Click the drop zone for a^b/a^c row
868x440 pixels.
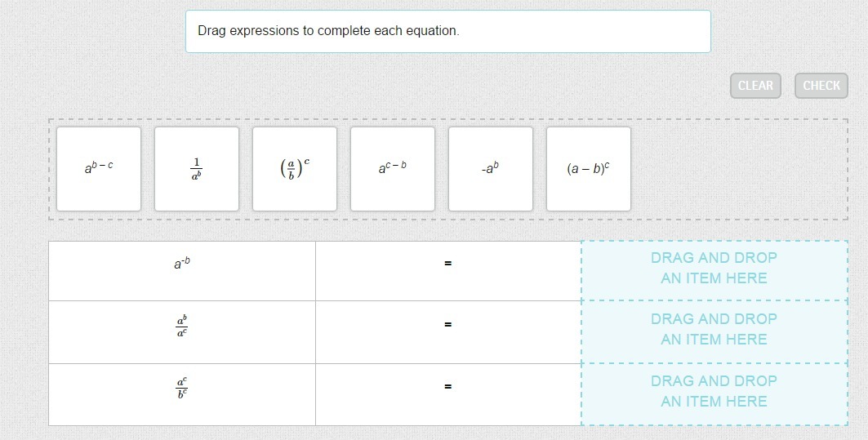714,330
